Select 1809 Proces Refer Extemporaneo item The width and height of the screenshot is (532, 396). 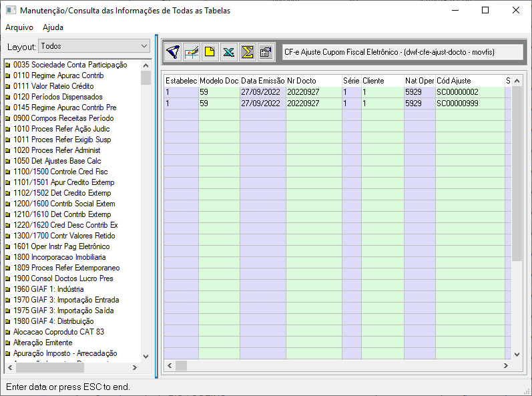tap(67, 268)
